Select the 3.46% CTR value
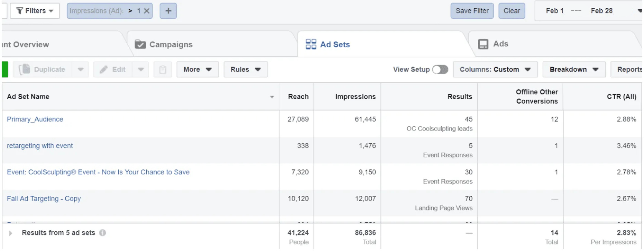This screenshot has width=644, height=252. pyautogui.click(x=626, y=146)
